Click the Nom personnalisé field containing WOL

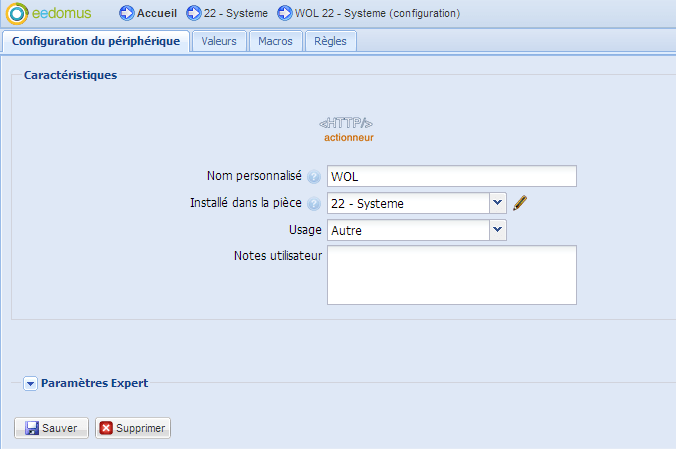[452, 176]
